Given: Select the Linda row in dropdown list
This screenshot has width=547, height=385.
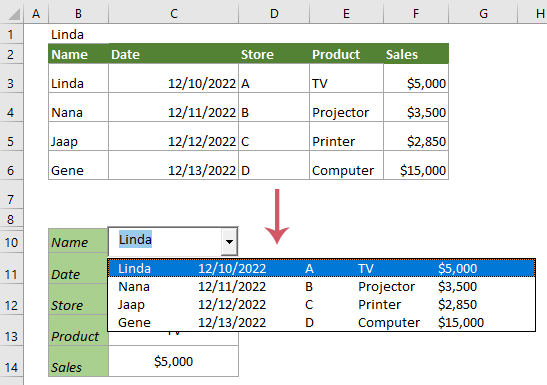Looking at the screenshot, I should tap(321, 268).
